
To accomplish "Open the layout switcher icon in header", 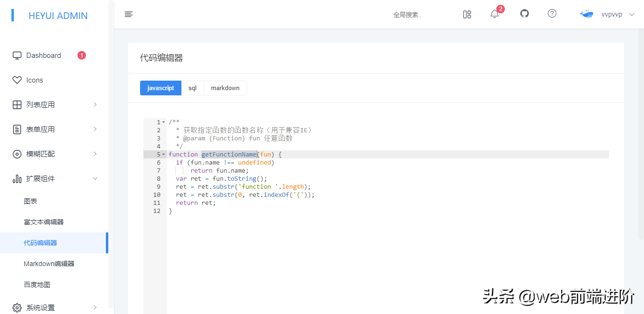I will 467,15.
